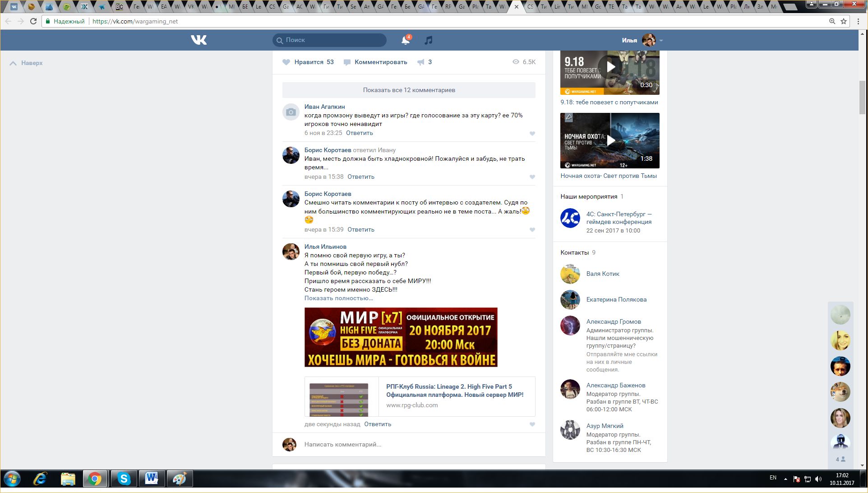Open Борис Коротаев's profile from his 15:39 comment
This screenshot has width=868, height=493.
coord(328,194)
